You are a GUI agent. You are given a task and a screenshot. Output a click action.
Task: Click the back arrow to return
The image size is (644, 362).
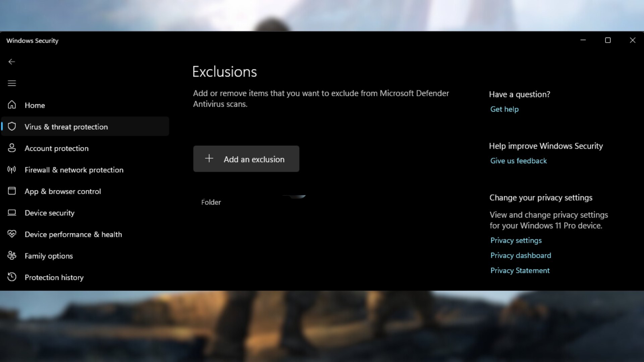pyautogui.click(x=12, y=62)
